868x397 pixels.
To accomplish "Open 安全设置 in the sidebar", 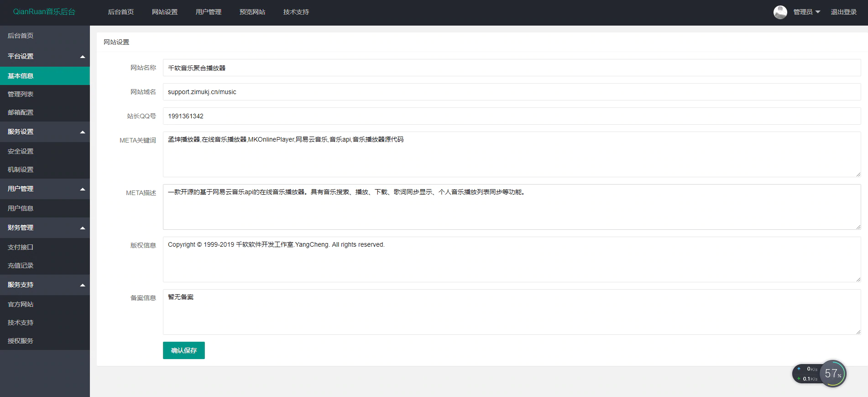I will click(x=45, y=151).
